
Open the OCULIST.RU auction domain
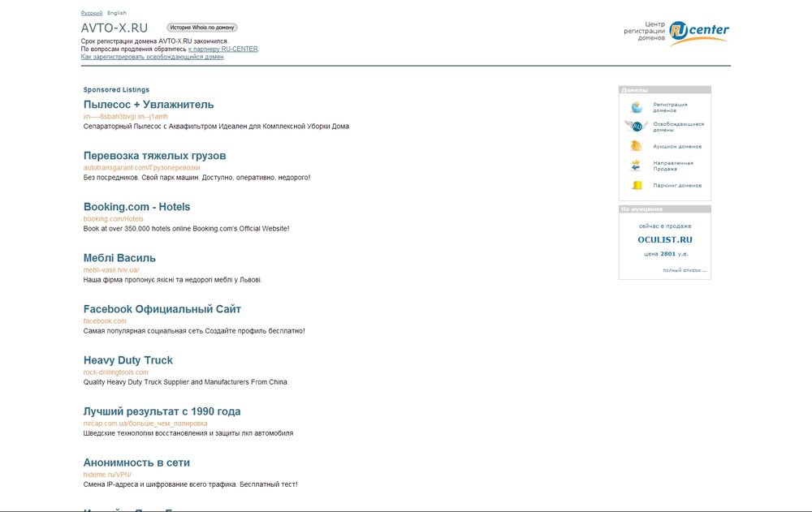click(665, 239)
